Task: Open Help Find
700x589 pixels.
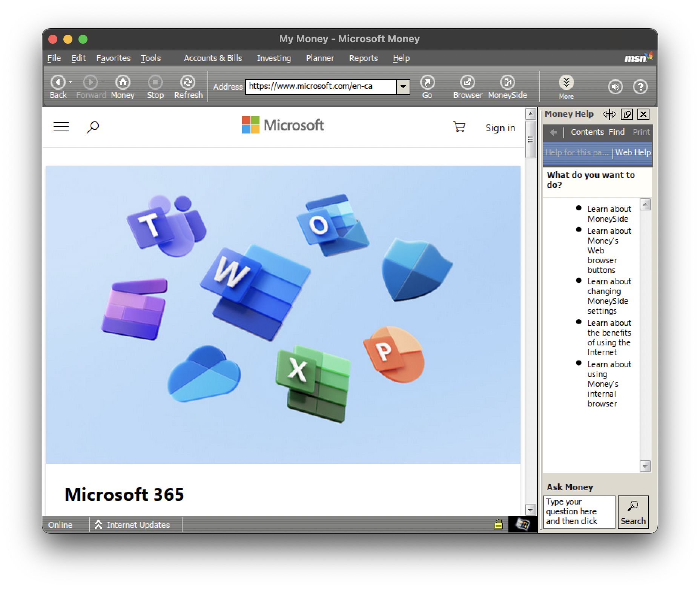Action: (x=617, y=132)
